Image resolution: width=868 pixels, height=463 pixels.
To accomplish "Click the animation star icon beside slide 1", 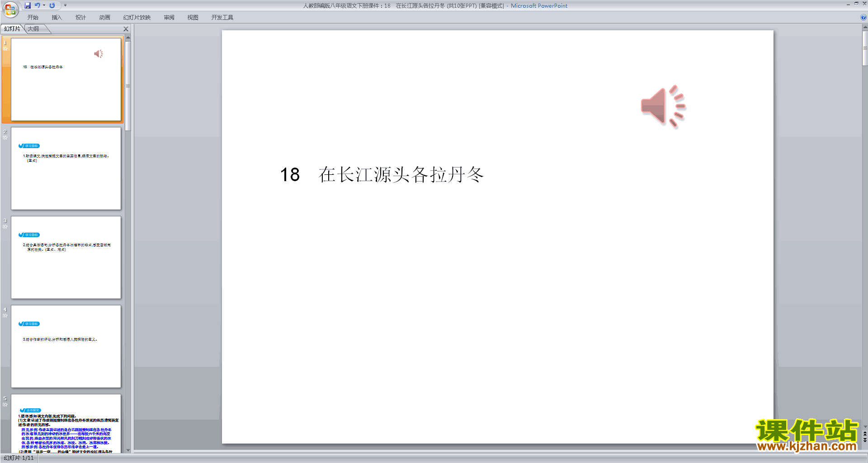I will (x=5, y=48).
